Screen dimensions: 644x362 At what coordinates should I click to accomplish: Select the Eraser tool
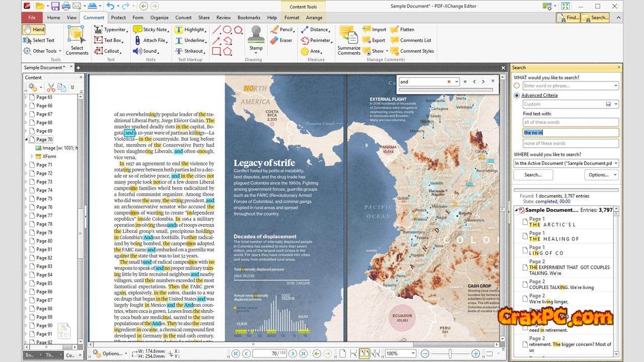(x=281, y=40)
